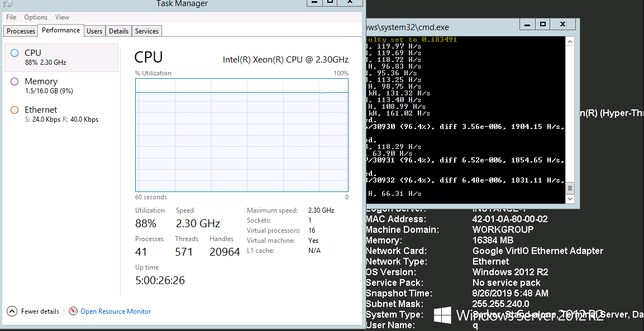Viewport: 644px width, 331px height.
Task: Click the processes count 41
Action: click(x=141, y=252)
